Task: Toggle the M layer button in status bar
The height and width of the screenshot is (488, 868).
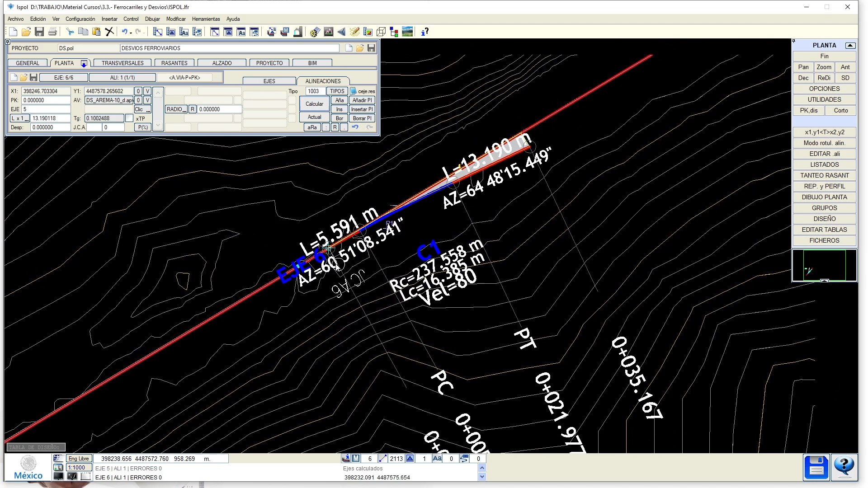Action: coord(356,459)
